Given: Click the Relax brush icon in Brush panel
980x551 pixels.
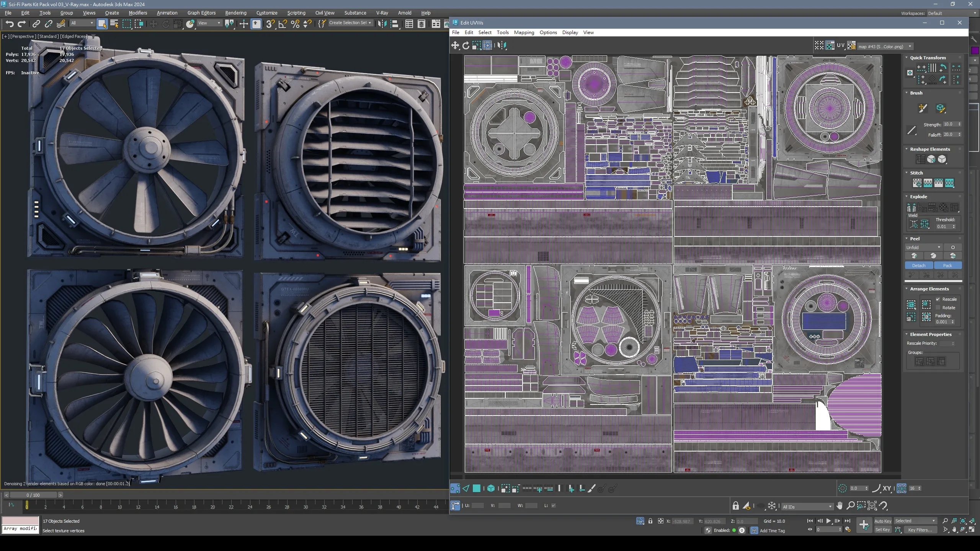Looking at the screenshot, I should (941, 108).
